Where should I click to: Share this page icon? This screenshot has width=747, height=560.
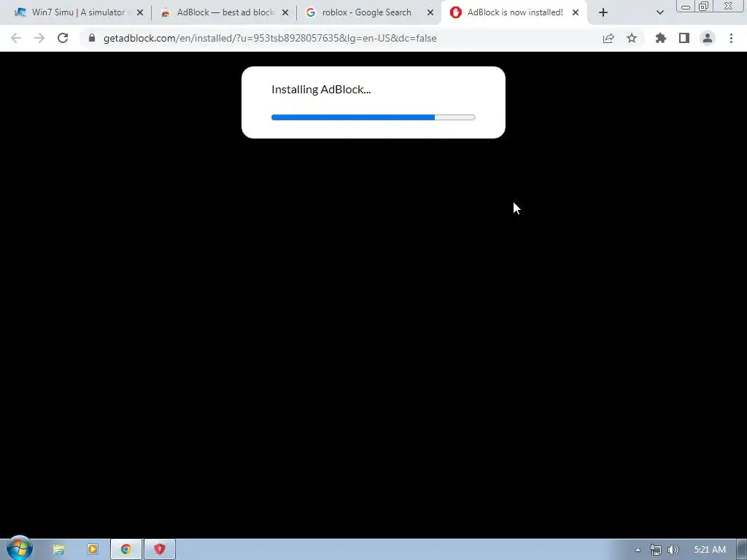[x=608, y=38]
